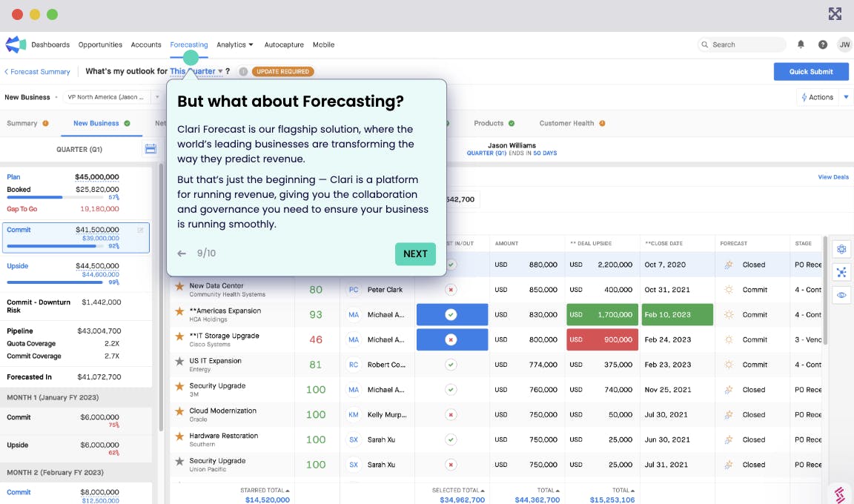Open the JW user avatar menu
The width and height of the screenshot is (854, 504).
tap(844, 44)
